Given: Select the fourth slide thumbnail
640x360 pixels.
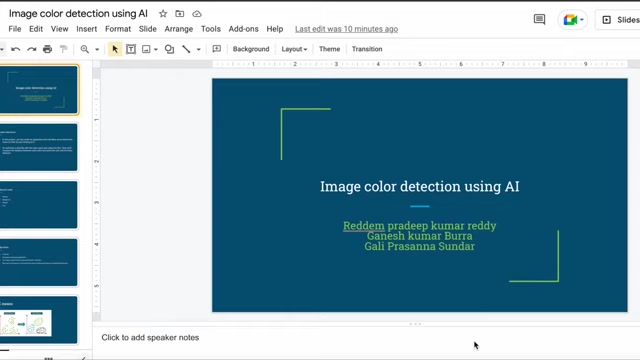Looking at the screenshot, I should (39, 262).
